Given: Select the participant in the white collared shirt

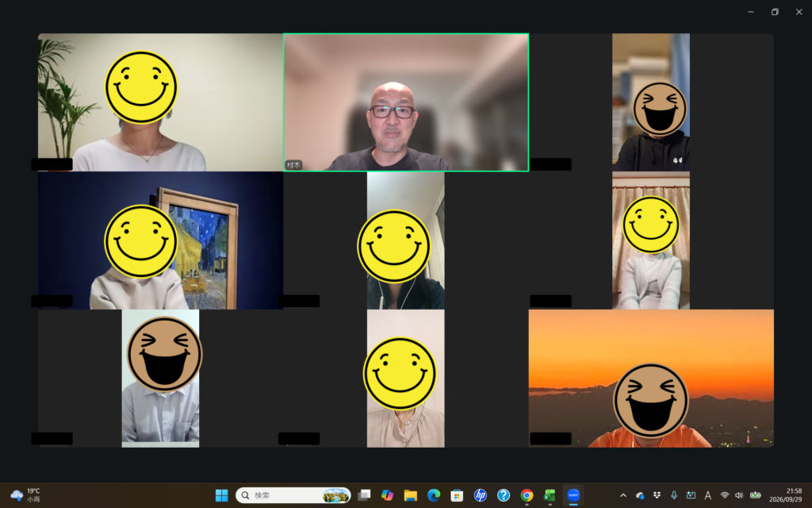Looking at the screenshot, I should 160,379.
